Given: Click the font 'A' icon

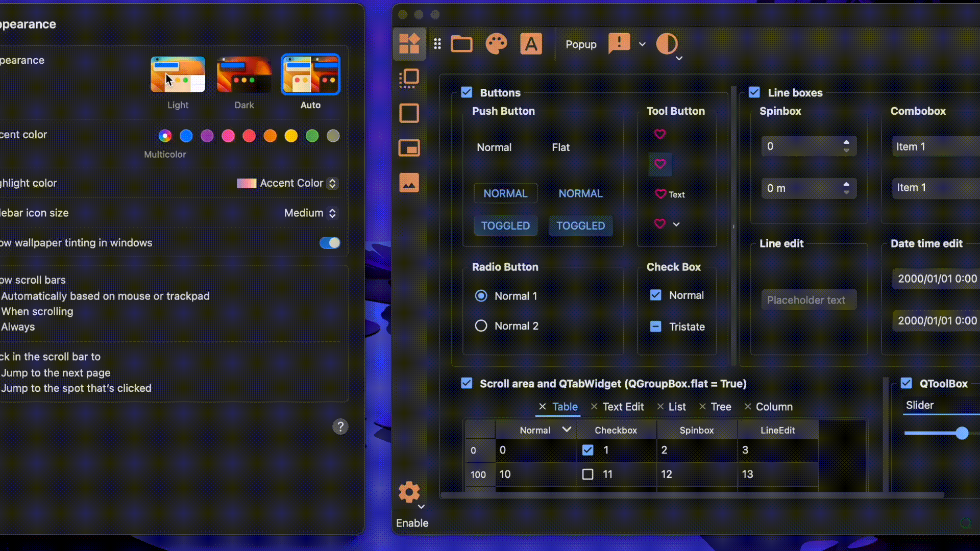Looking at the screenshot, I should pos(531,44).
